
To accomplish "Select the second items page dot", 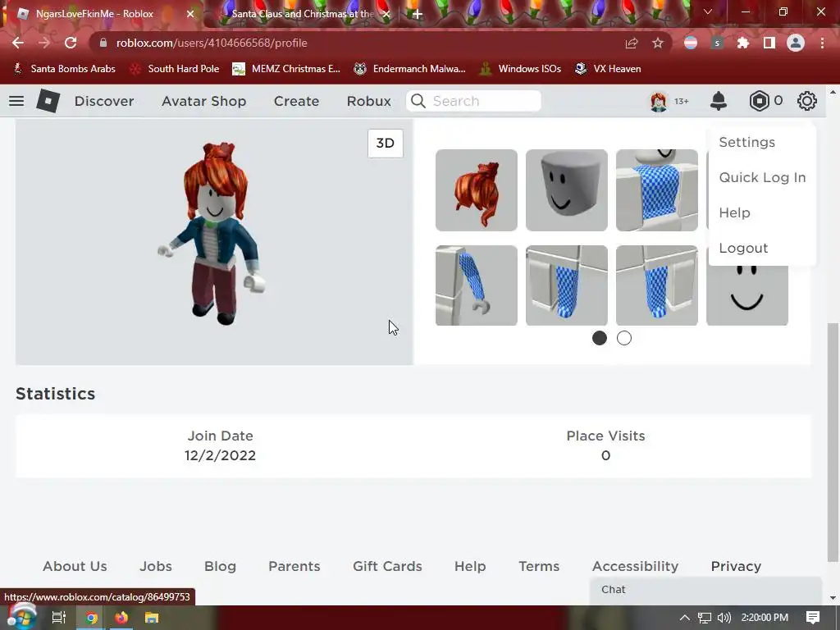I will (624, 338).
